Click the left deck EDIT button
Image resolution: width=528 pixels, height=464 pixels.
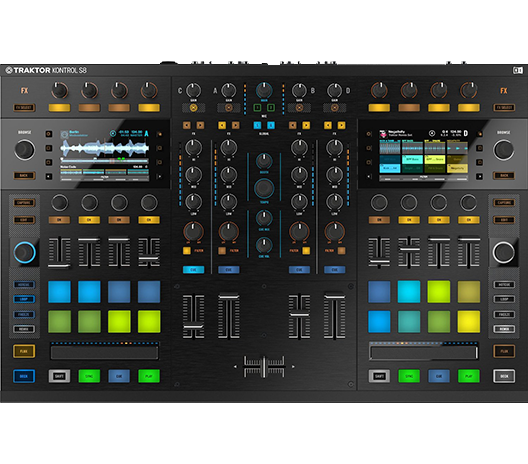tap(24, 220)
